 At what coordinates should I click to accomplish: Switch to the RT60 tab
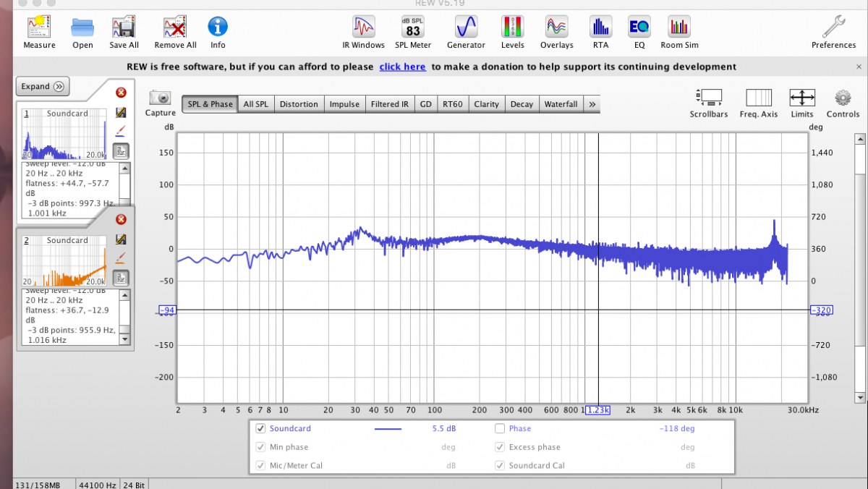point(453,104)
